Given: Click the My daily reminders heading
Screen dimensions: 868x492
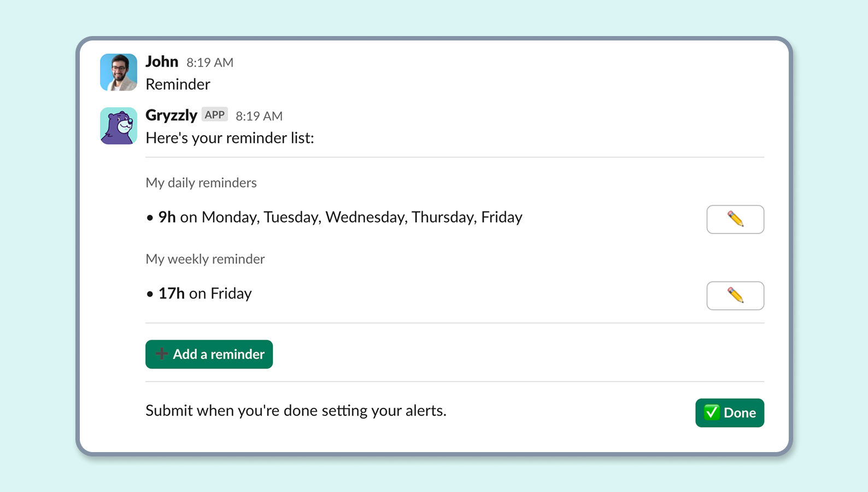Looking at the screenshot, I should [x=201, y=183].
